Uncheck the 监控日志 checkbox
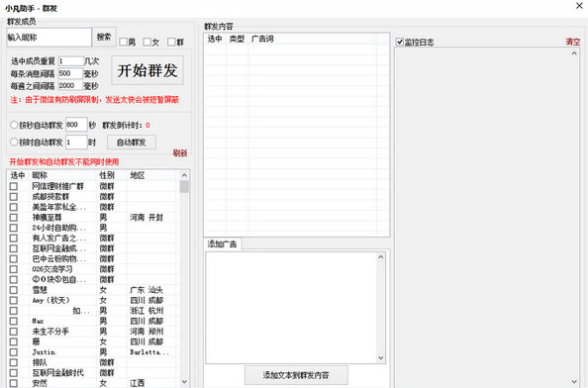Screen dimensions: 588x388 [x=400, y=42]
